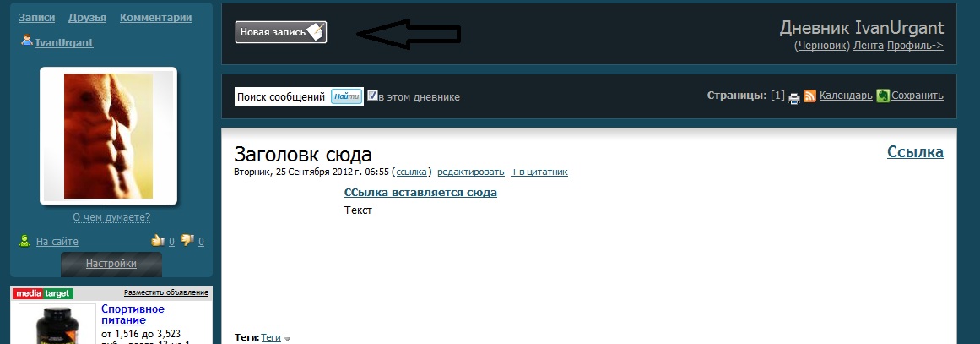Viewport: 980px width, 344px height.
Task: Open the Календарь link
Action: pos(846,96)
